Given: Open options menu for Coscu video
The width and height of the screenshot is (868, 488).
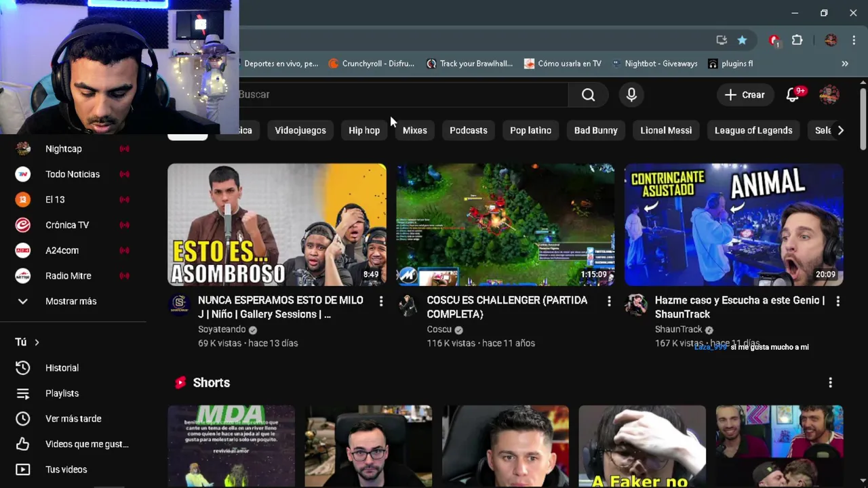Looking at the screenshot, I should tap(609, 301).
